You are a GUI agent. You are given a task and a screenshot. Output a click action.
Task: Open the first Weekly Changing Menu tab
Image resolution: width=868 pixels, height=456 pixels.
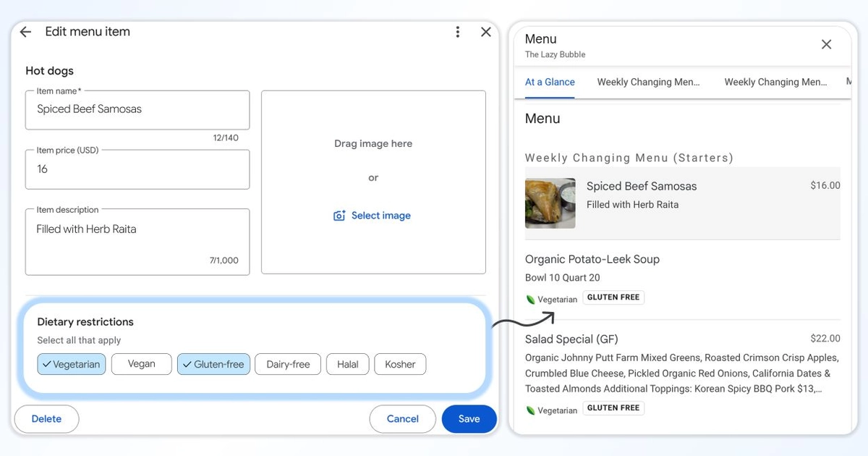pyautogui.click(x=648, y=82)
